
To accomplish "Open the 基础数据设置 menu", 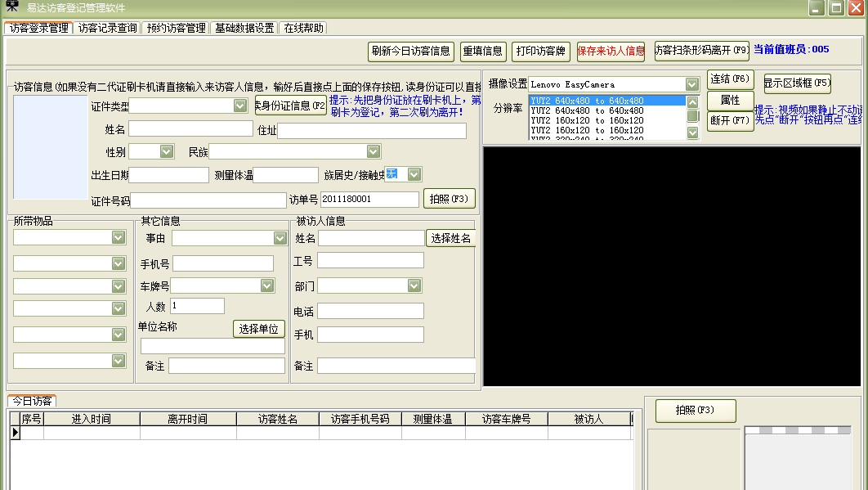I will point(244,27).
